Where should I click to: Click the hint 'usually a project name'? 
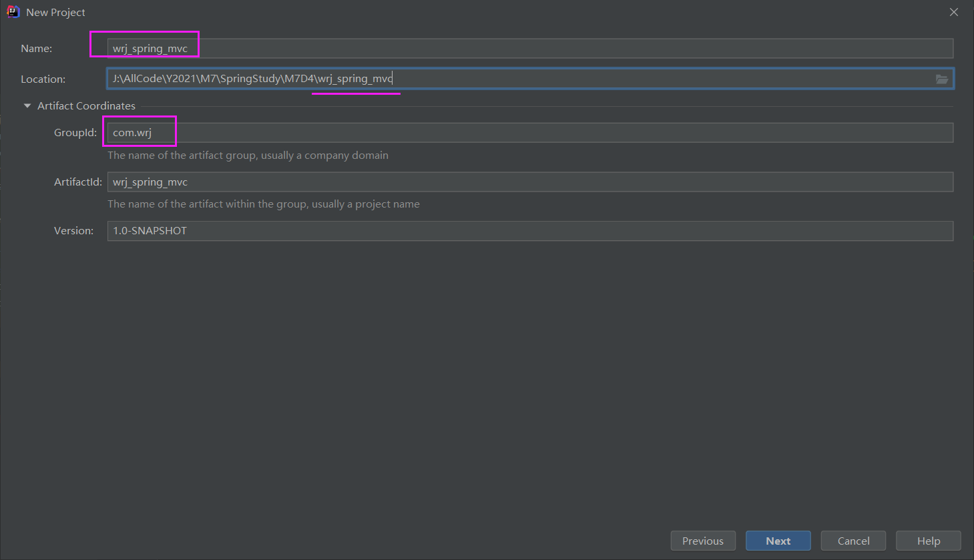click(364, 204)
